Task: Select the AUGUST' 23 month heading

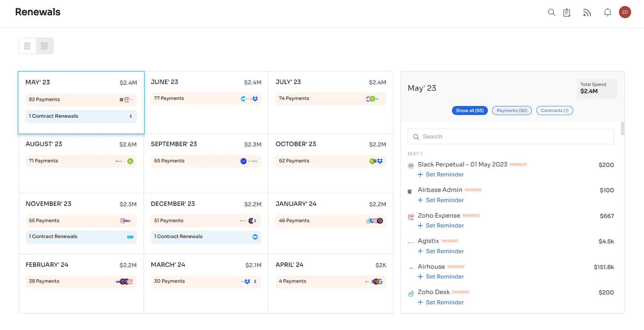Action: 44,144
